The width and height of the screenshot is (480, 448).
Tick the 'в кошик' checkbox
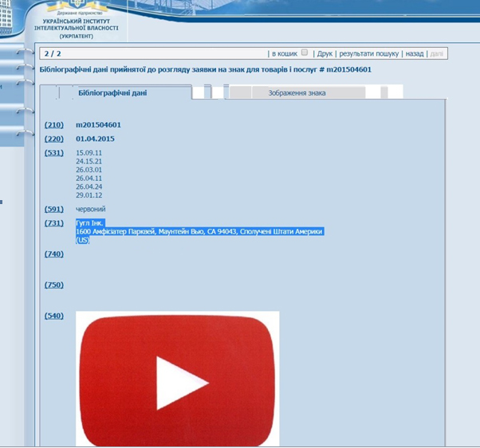pyautogui.click(x=305, y=53)
